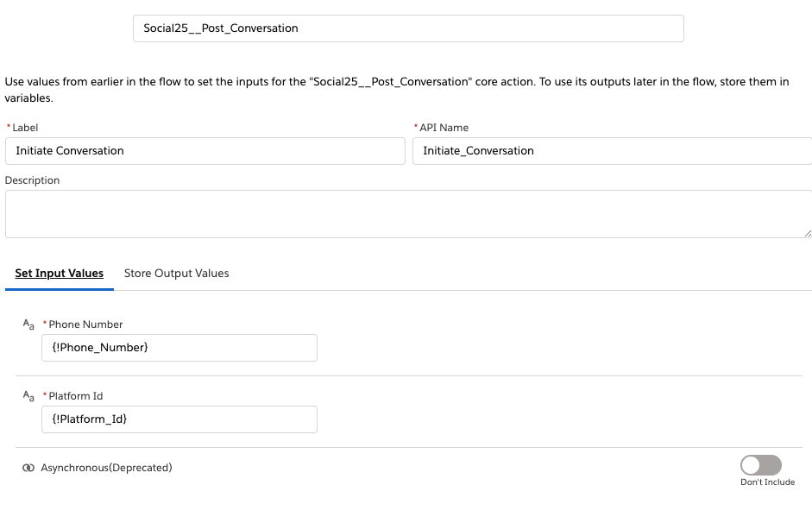
Task: Open the Social25__Post_Conversation action combo box
Action: [408, 28]
